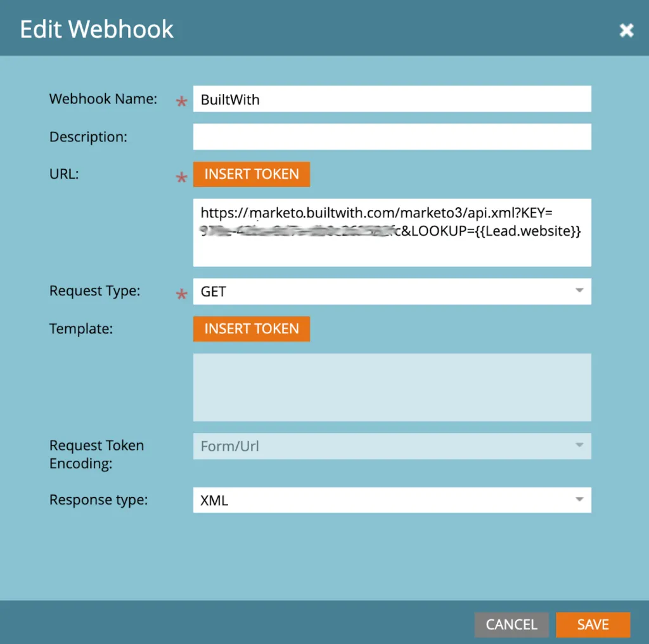The image size is (649, 644).
Task: Open Request Token Encoding Form/Url dropdown
Action: click(x=392, y=446)
